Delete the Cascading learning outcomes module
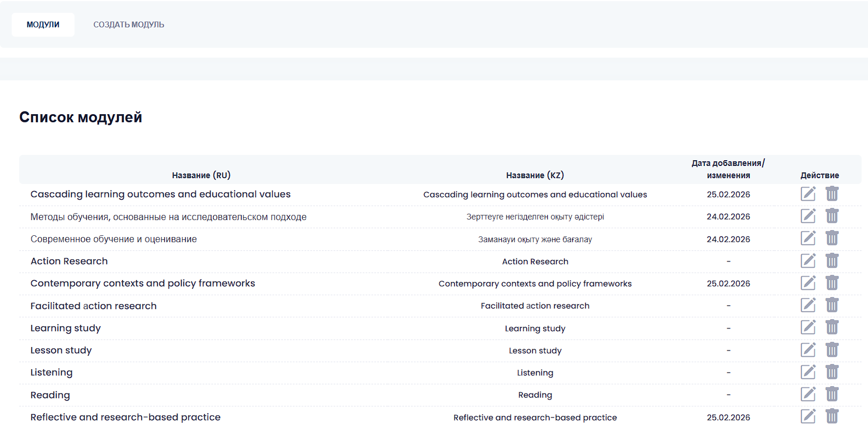Image resolution: width=868 pixels, height=428 pixels. click(x=832, y=194)
